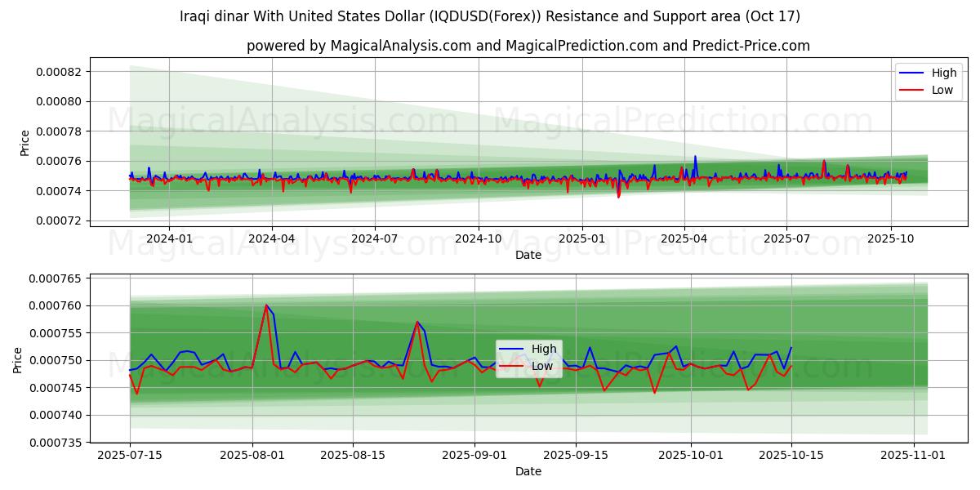Click the 2025-11-01 date tick on lower axis
The height and width of the screenshot is (490, 980).
(913, 455)
